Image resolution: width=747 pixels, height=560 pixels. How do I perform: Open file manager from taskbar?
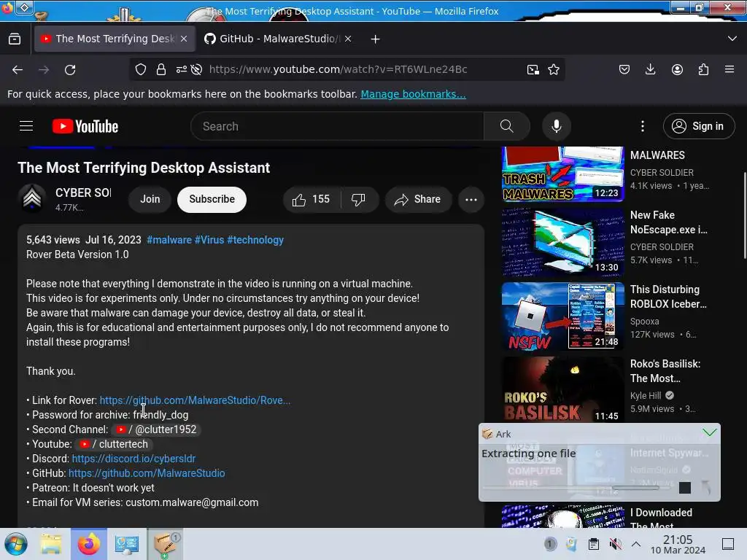tap(50, 544)
